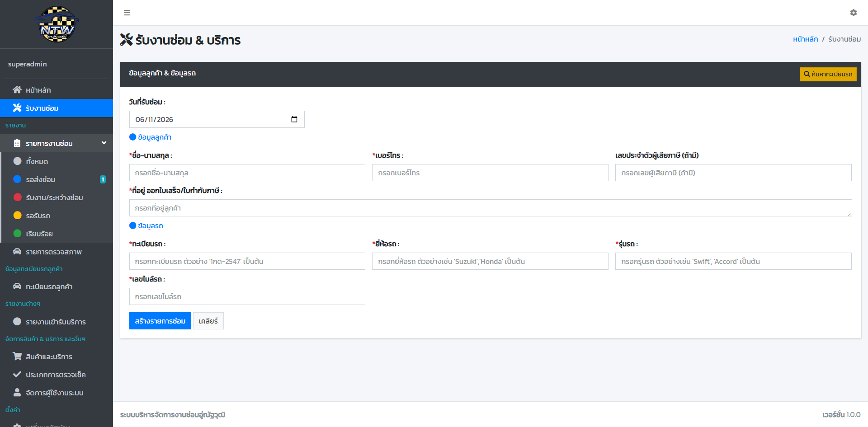Click the car icon for ทะเบียนรถลูกค้า
The width and height of the screenshot is (868, 427).
(x=17, y=286)
